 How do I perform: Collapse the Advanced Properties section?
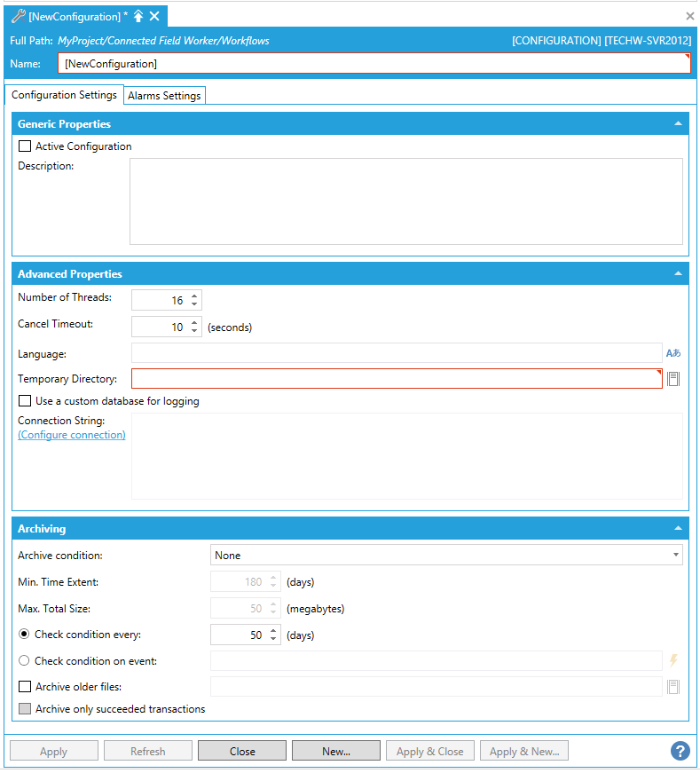(678, 274)
